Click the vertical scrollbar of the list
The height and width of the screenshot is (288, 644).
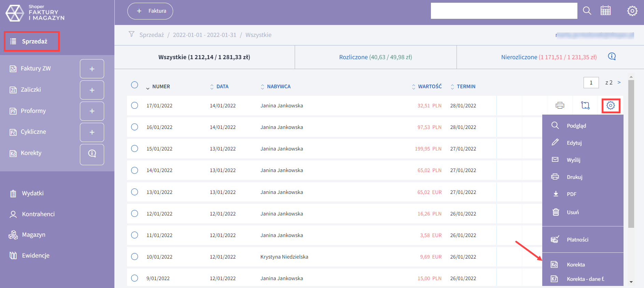pos(631,154)
